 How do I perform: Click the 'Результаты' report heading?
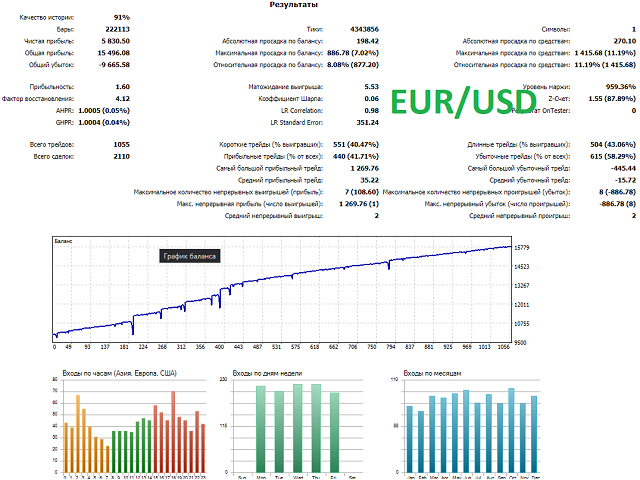293,5
